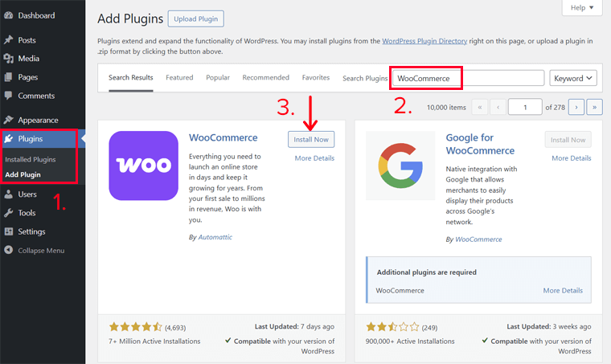The height and width of the screenshot is (364, 611).
Task: Switch to the Search Results tab
Action: tap(130, 77)
